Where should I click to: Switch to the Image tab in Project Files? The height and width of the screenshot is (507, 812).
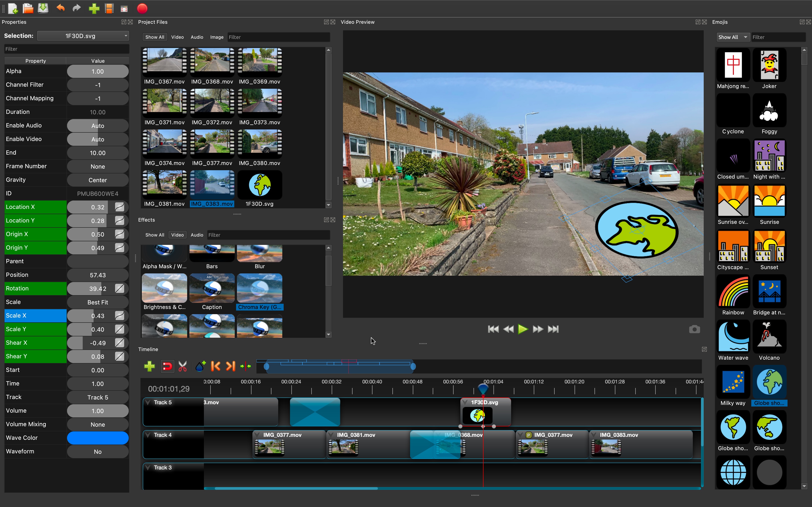tap(216, 37)
